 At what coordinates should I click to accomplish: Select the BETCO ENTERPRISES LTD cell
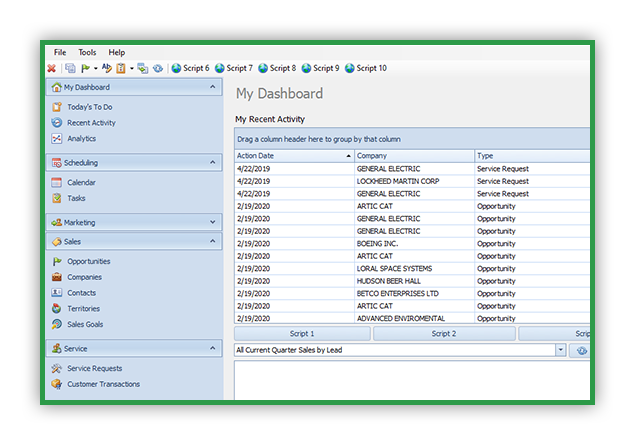click(x=414, y=294)
